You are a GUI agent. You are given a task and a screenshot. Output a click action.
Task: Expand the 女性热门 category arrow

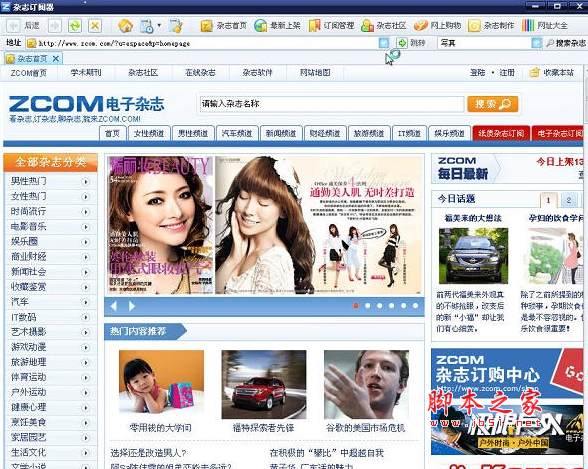(x=86, y=197)
